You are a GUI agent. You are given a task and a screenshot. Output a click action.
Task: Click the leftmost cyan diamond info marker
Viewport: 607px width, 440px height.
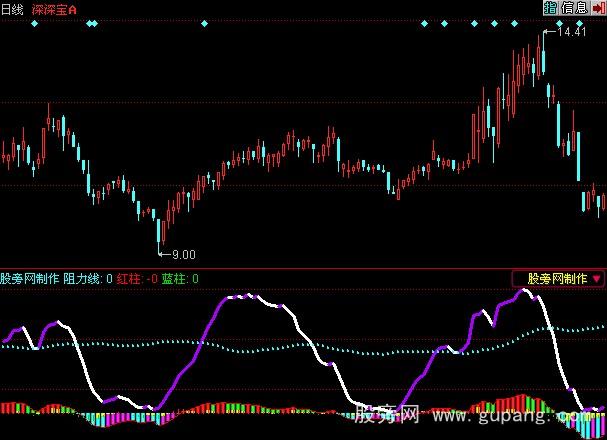pos(34,24)
